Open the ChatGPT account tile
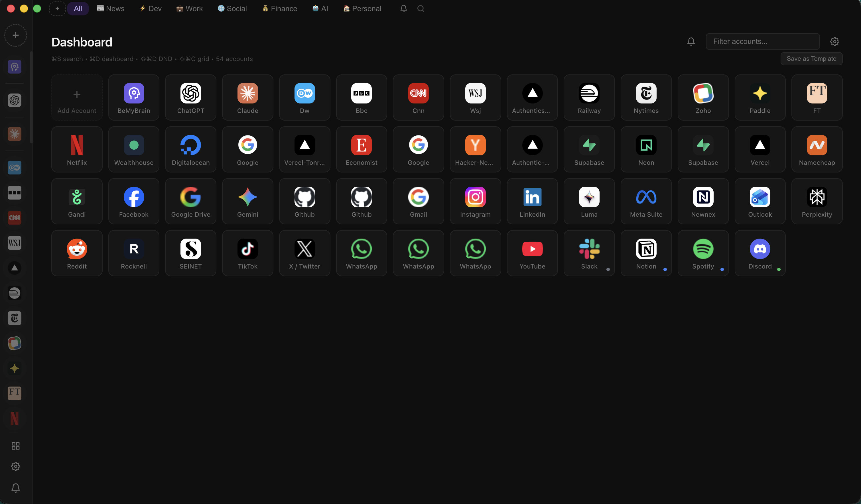Viewport: 861px width, 504px height. 191,97
